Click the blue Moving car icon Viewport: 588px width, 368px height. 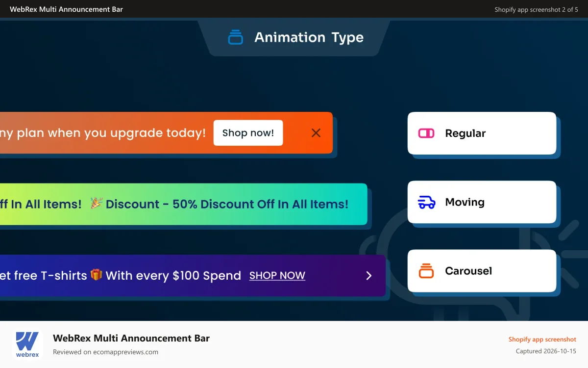(426, 202)
